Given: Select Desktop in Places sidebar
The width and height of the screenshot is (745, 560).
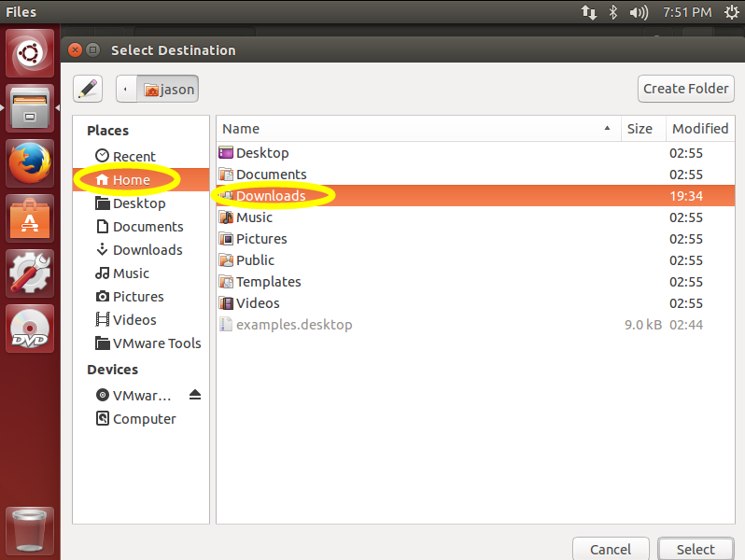Looking at the screenshot, I should tap(141, 203).
